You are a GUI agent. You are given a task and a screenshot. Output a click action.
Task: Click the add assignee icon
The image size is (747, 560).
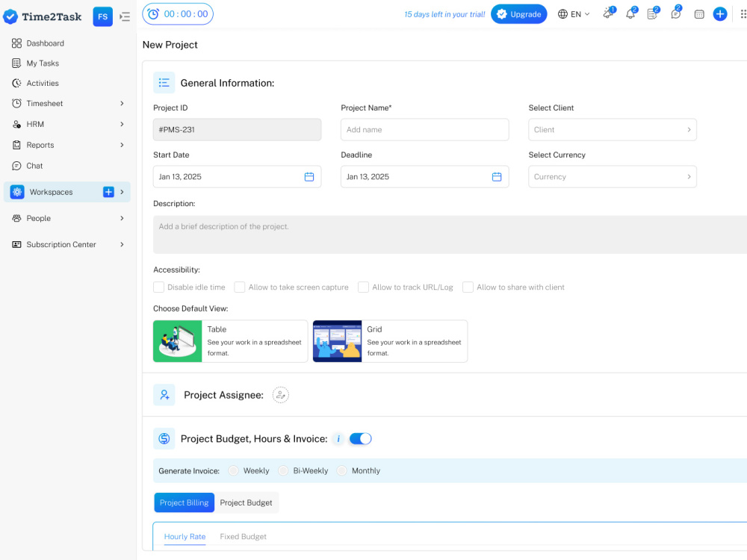(x=281, y=395)
